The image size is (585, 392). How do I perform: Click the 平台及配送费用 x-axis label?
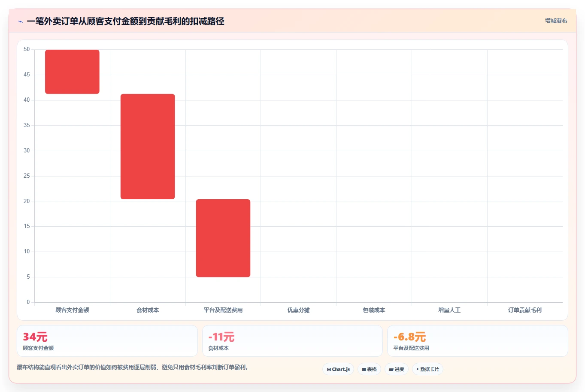click(223, 310)
